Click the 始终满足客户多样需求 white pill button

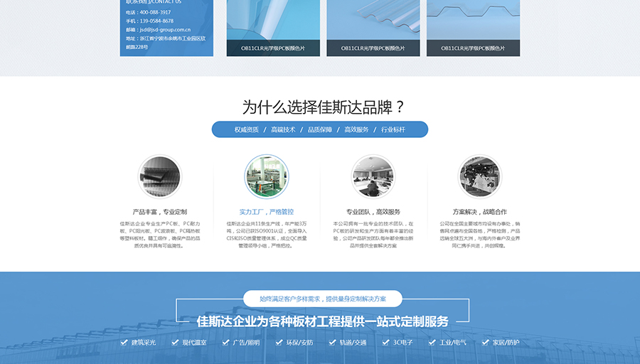322,299
